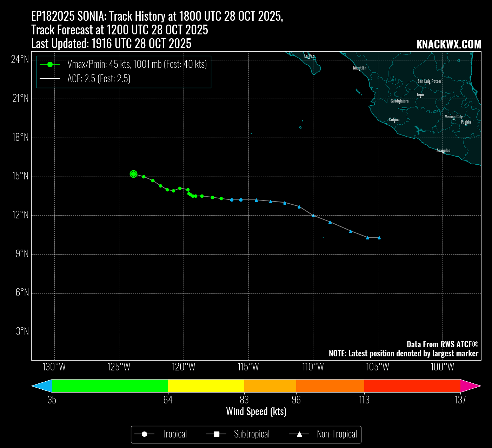This screenshot has height=448, width=492.
Task: Click the white ACE legend line
Action: point(50,79)
